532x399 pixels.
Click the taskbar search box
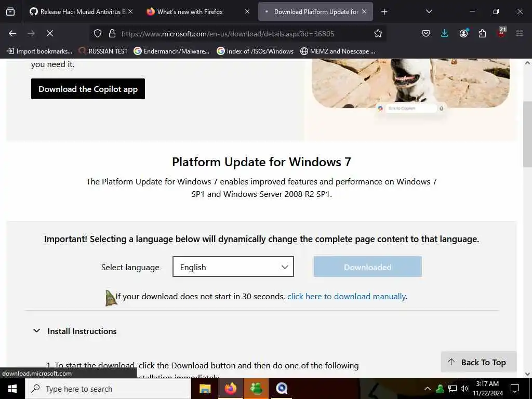(108, 389)
